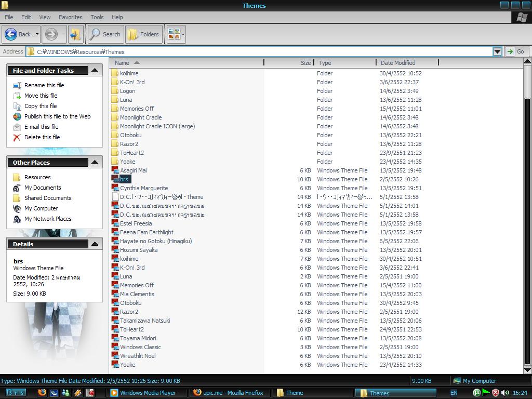The height and width of the screenshot is (399, 532).
Task: Select the Moonlight Cradle folder icon
Action: pyautogui.click(x=115, y=117)
